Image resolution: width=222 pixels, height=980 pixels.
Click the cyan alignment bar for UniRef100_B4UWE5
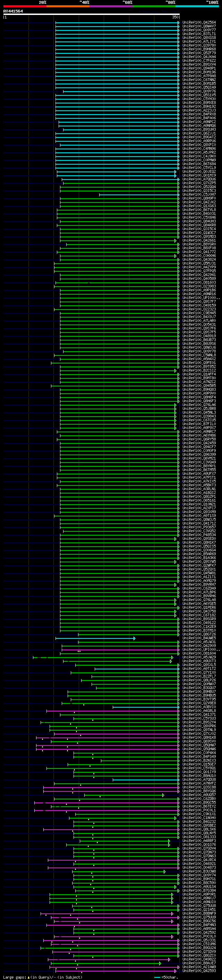pos(95,638)
